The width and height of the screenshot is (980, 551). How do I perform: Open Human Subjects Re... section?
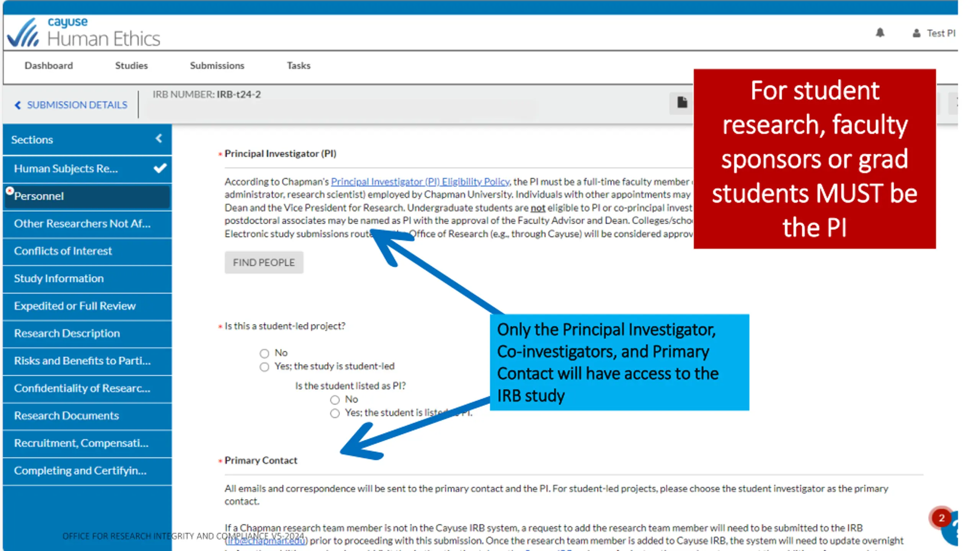[87, 169]
